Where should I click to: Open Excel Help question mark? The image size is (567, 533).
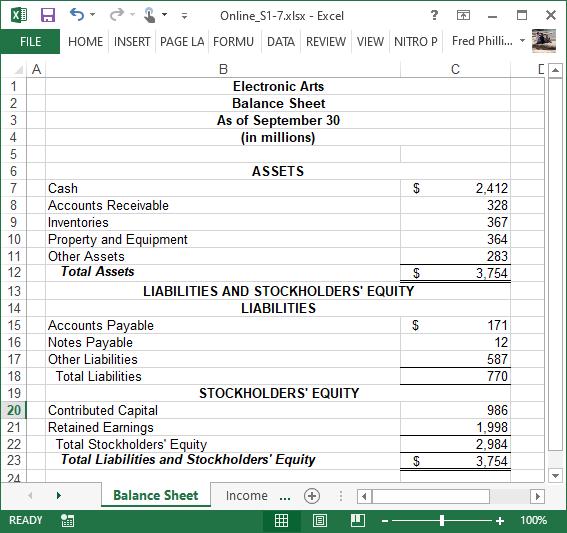click(434, 15)
